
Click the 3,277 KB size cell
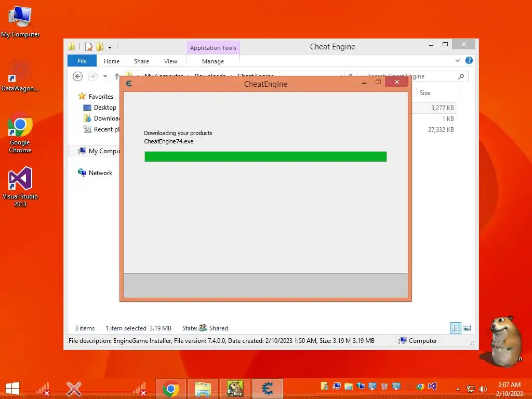pyautogui.click(x=443, y=108)
